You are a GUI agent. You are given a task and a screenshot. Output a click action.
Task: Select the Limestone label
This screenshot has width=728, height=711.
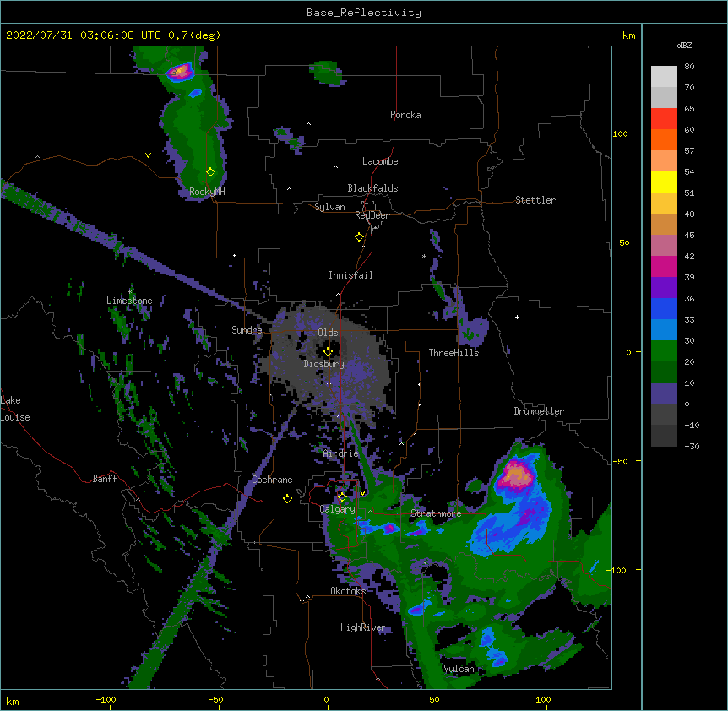point(129,301)
